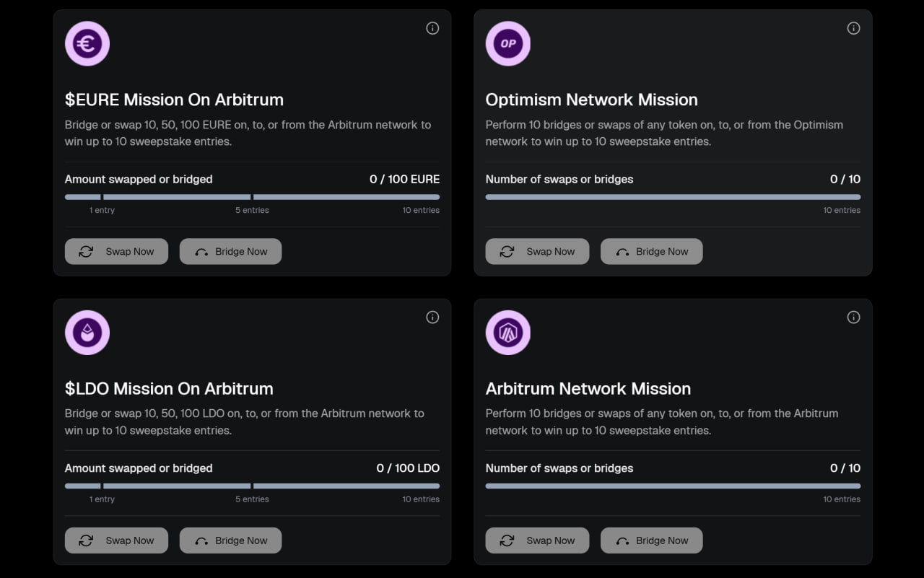
Task: Click the LDO droplet token icon
Action: (87, 333)
